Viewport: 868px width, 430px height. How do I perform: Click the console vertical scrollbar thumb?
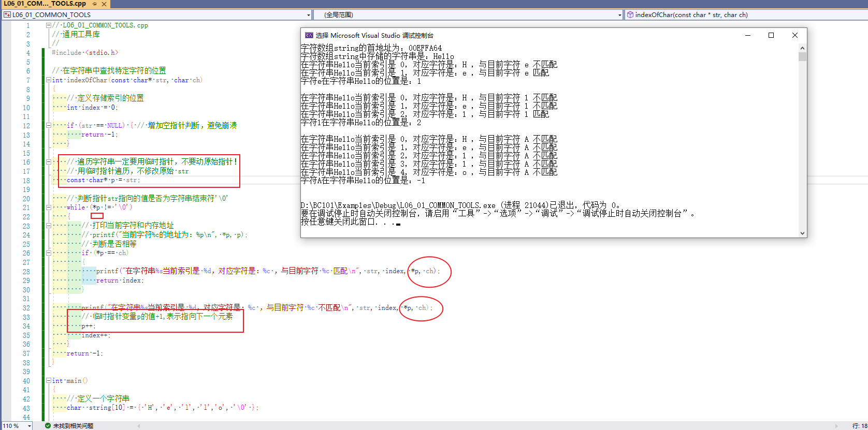tap(803, 56)
